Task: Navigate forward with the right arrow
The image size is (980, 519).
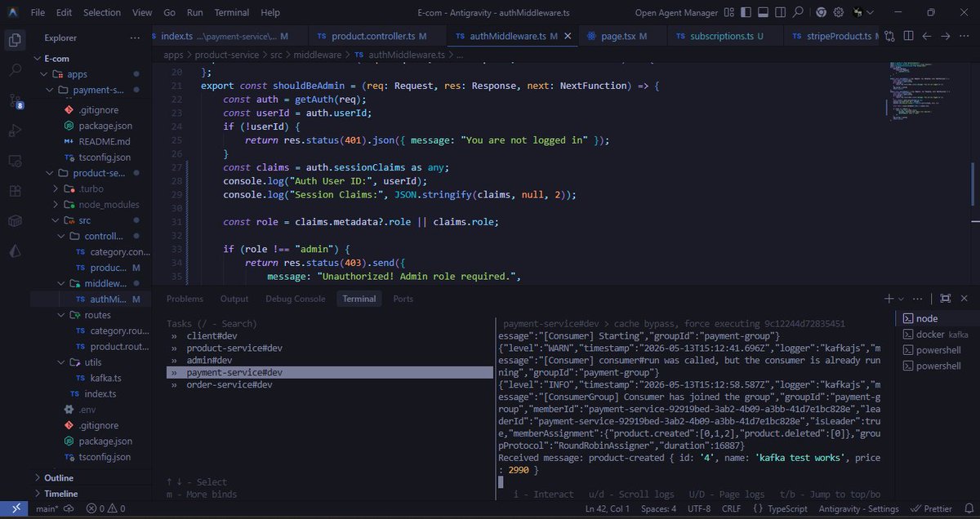Action: click(946, 36)
